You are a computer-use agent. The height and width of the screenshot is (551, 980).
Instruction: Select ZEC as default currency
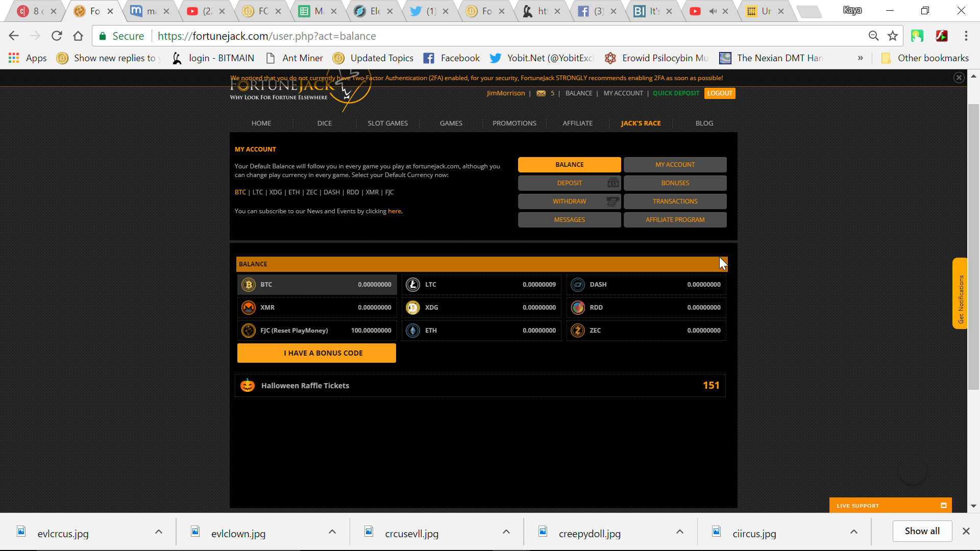pyautogui.click(x=311, y=192)
